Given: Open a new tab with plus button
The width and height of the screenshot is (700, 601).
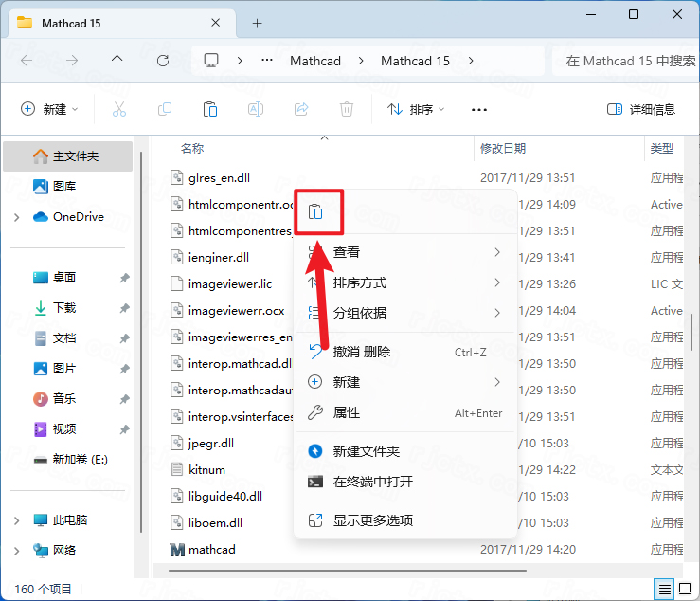Looking at the screenshot, I should pos(257,23).
